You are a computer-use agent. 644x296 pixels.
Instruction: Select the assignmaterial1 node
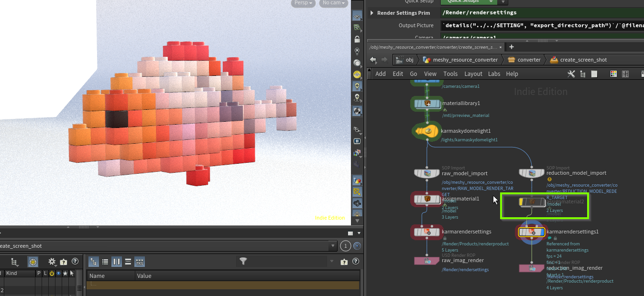click(x=426, y=199)
